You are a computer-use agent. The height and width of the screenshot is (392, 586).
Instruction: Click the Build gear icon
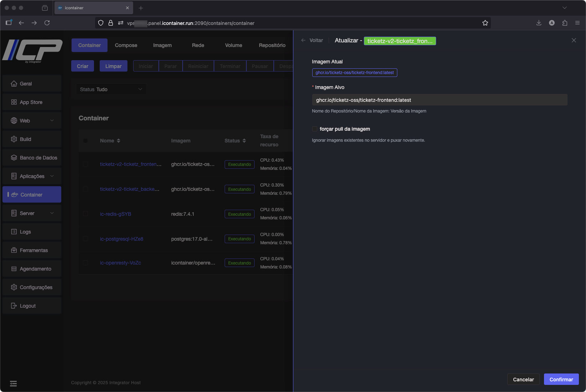14,139
